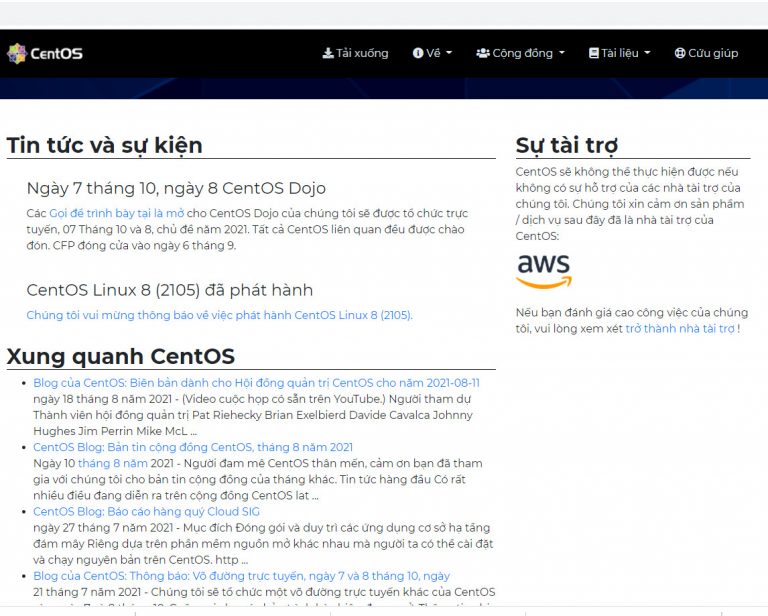This screenshot has width=768, height=616.
Task: Click the 'Xung quanh CentOS' heading
Action: click(x=120, y=356)
